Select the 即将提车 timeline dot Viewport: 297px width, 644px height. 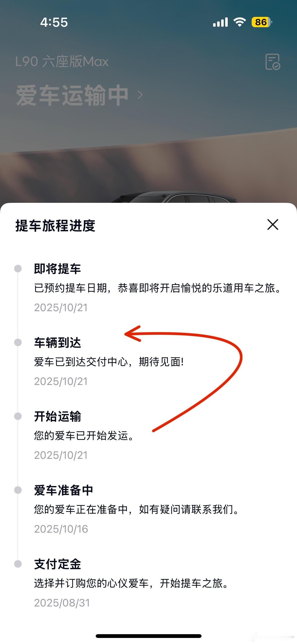click(18, 269)
